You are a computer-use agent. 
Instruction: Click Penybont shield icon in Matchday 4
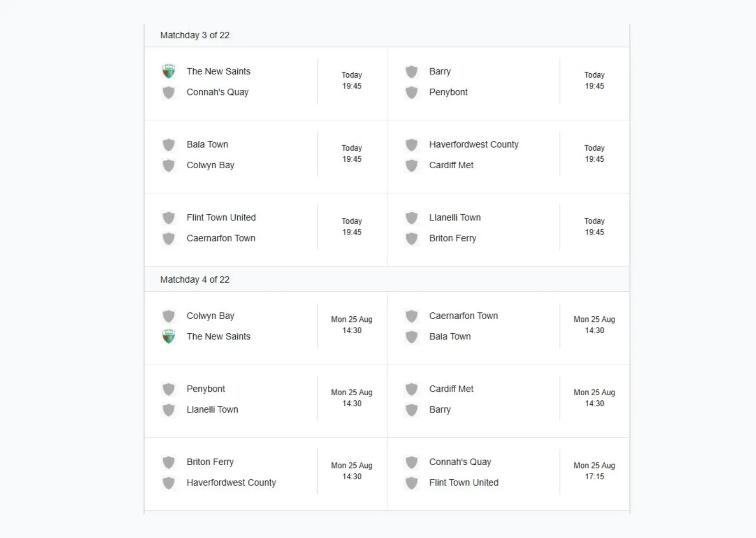tap(169, 389)
